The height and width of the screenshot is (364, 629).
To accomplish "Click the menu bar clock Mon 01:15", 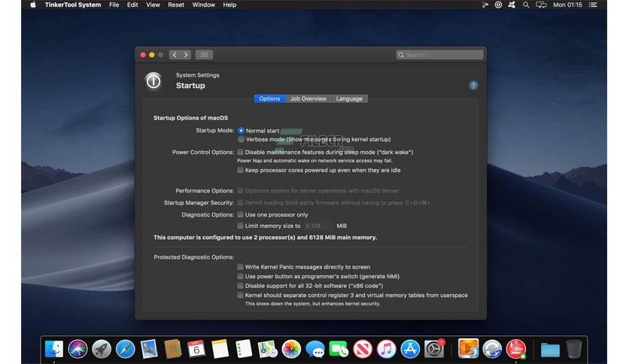I will pos(567,5).
